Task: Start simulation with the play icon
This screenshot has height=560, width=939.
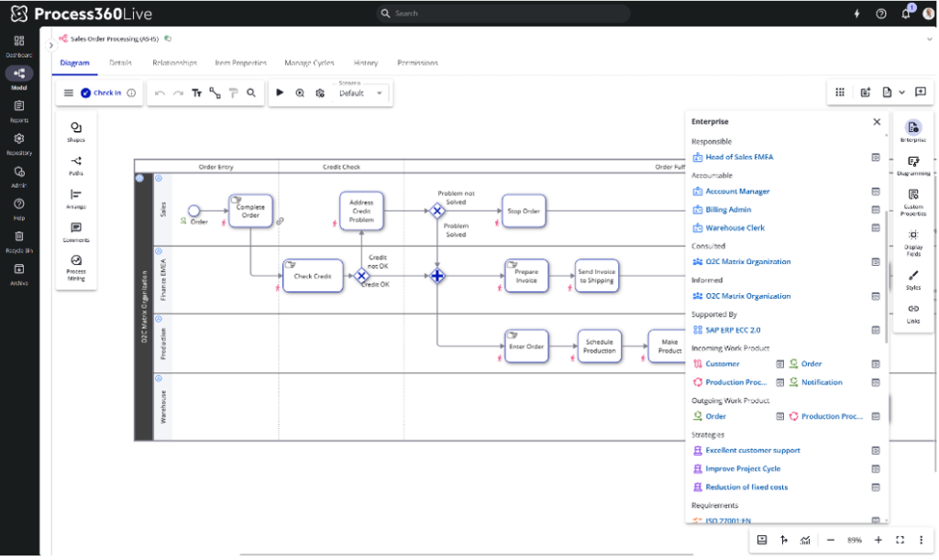Action: 280,93
